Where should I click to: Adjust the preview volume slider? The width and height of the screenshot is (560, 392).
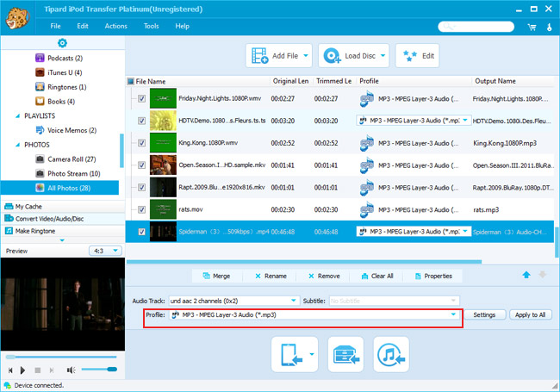99,370
